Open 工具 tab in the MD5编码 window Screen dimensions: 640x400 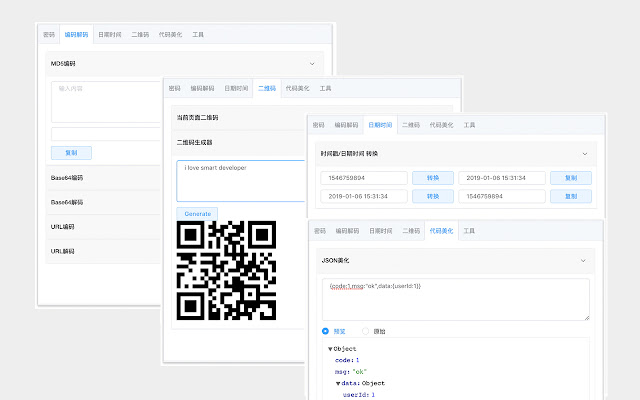click(198, 35)
